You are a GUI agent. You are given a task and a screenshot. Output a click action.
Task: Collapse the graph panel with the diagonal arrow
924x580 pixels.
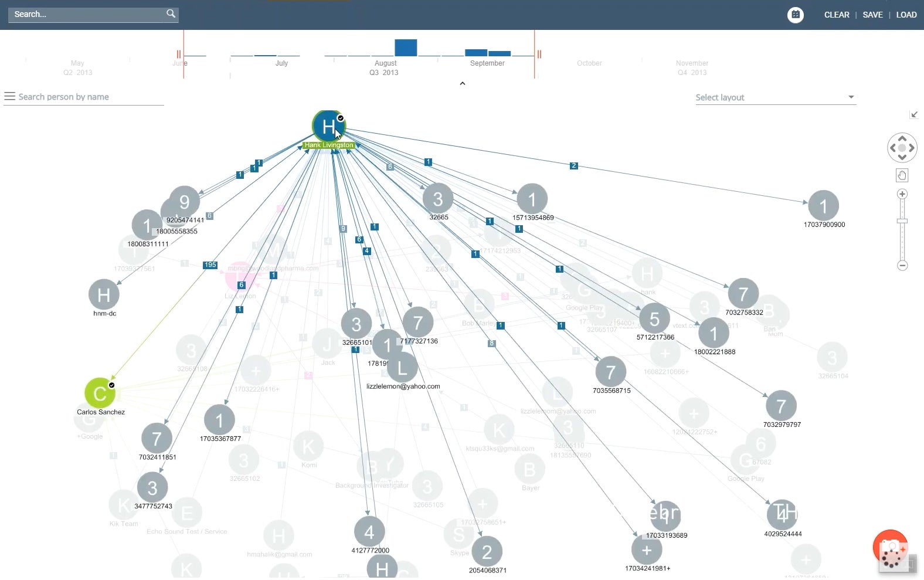[x=914, y=114]
